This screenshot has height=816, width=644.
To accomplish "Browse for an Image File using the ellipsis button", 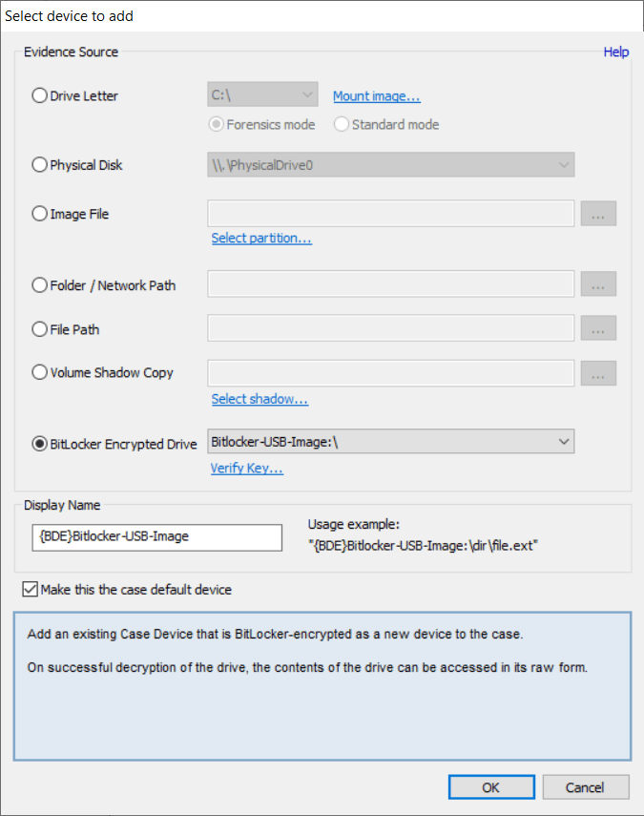I will point(598,214).
